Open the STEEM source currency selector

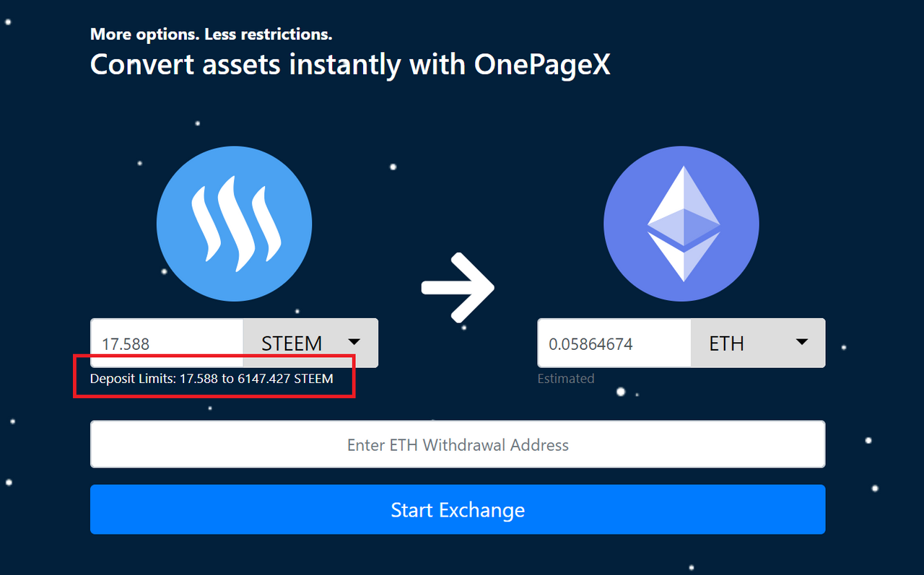[310, 343]
